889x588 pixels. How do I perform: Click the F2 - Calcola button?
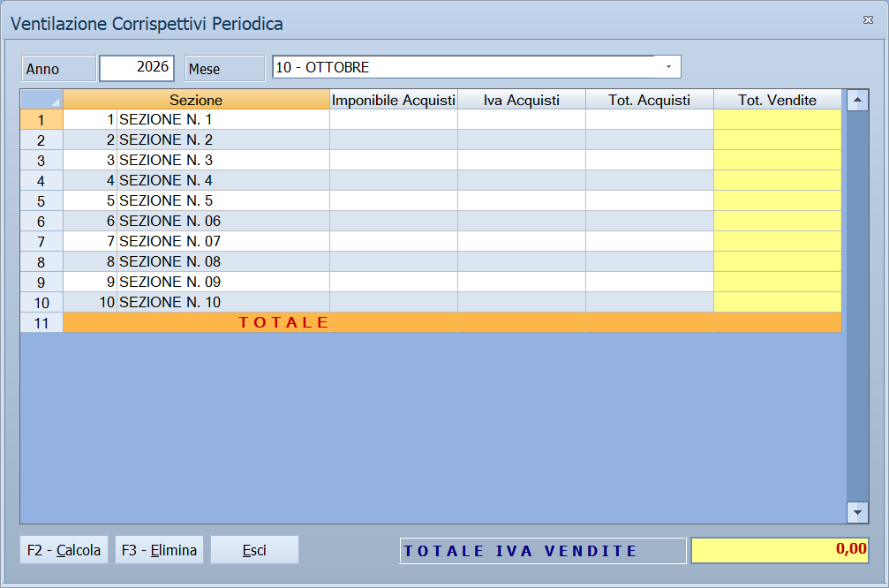pyautogui.click(x=64, y=549)
